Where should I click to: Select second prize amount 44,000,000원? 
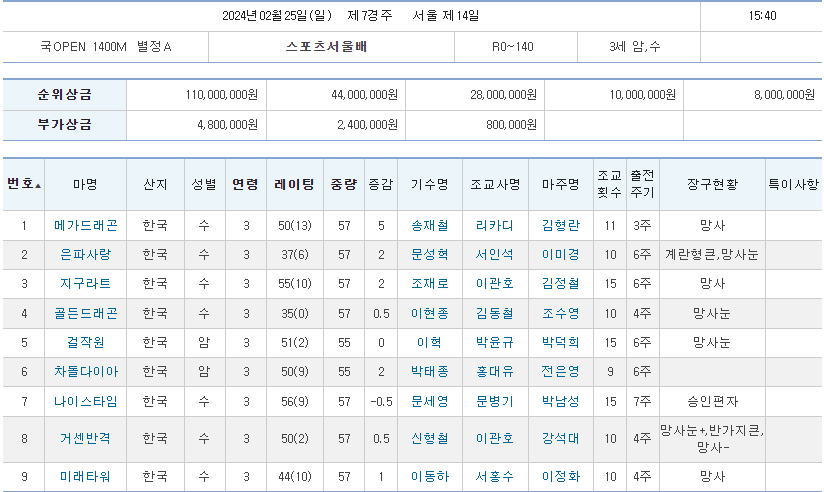(364, 95)
